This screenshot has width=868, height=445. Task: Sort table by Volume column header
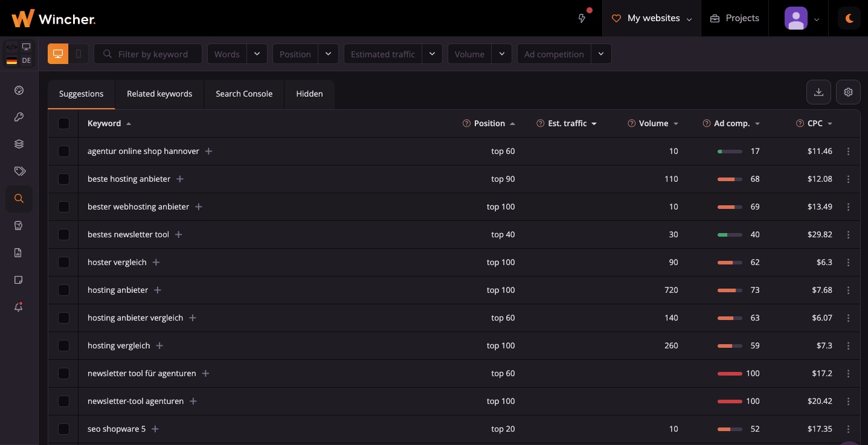pos(654,123)
